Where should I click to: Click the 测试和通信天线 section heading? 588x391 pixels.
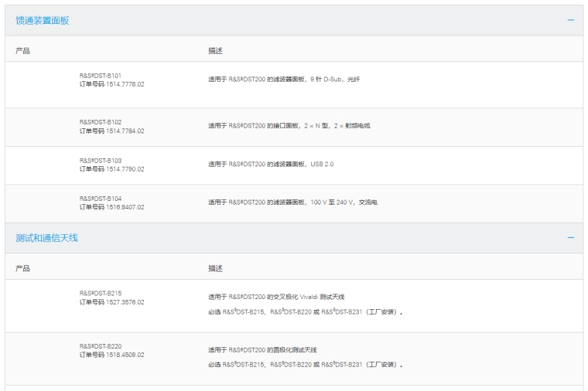(x=47, y=238)
